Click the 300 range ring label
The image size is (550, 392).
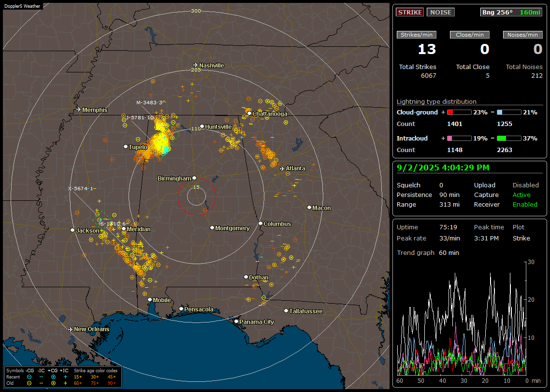click(x=196, y=11)
